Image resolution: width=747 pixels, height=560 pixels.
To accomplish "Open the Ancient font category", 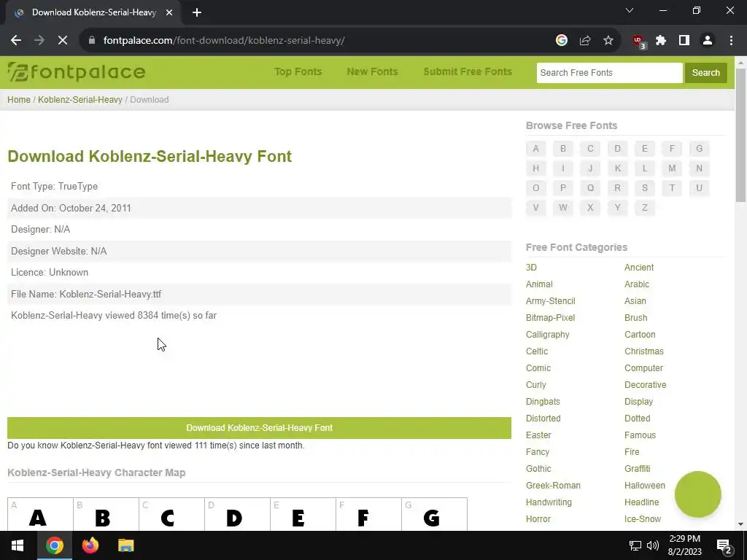I will click(x=639, y=267).
